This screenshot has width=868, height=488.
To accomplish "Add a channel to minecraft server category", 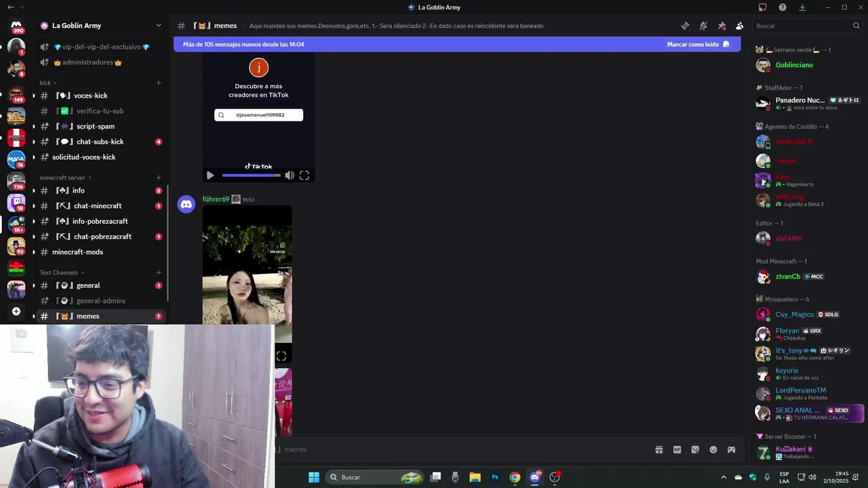I will coord(159,178).
